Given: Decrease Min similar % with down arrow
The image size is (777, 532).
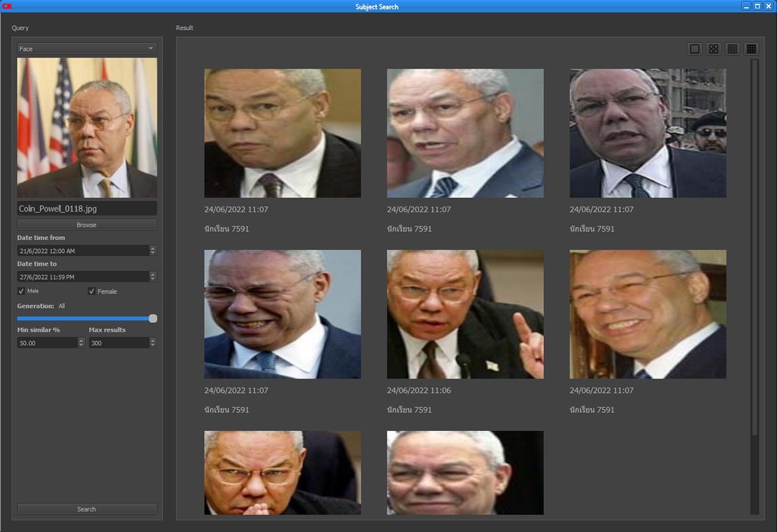Looking at the screenshot, I should [82, 346].
